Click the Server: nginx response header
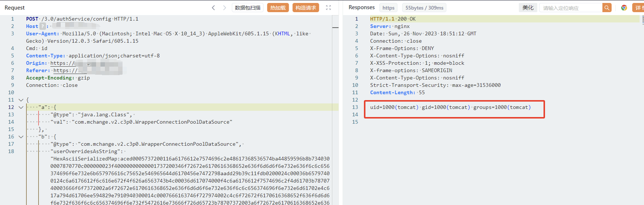Image resolution: width=644 pixels, height=205 pixels. tap(390, 26)
